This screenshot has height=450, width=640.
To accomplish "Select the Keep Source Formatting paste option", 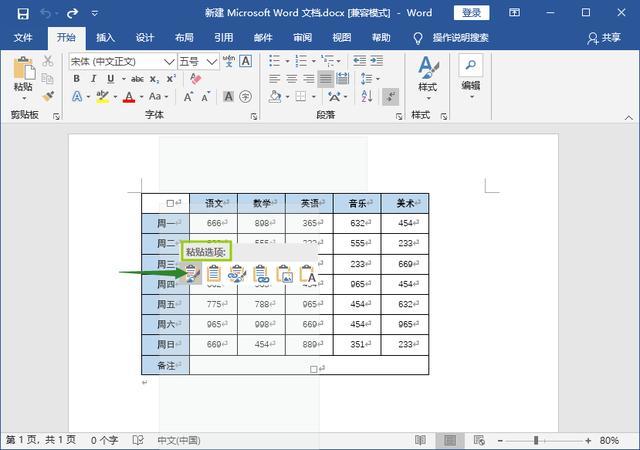I will (191, 273).
